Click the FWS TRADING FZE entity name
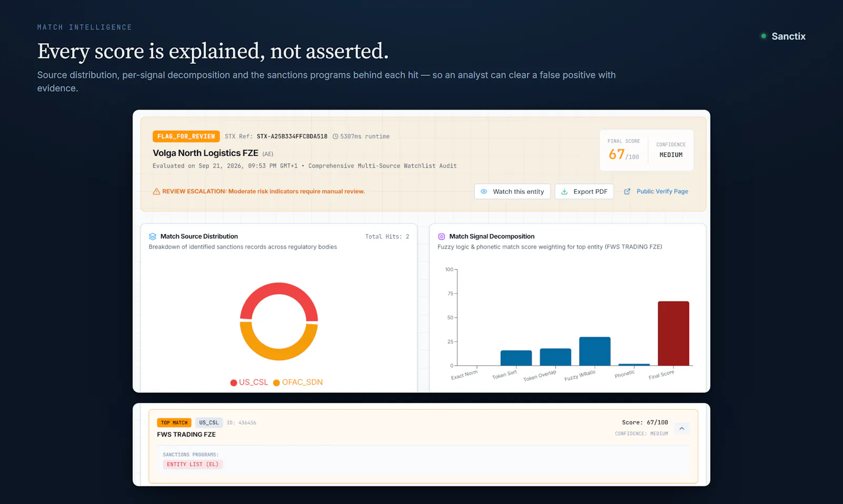The width and height of the screenshot is (843, 504). (187, 434)
